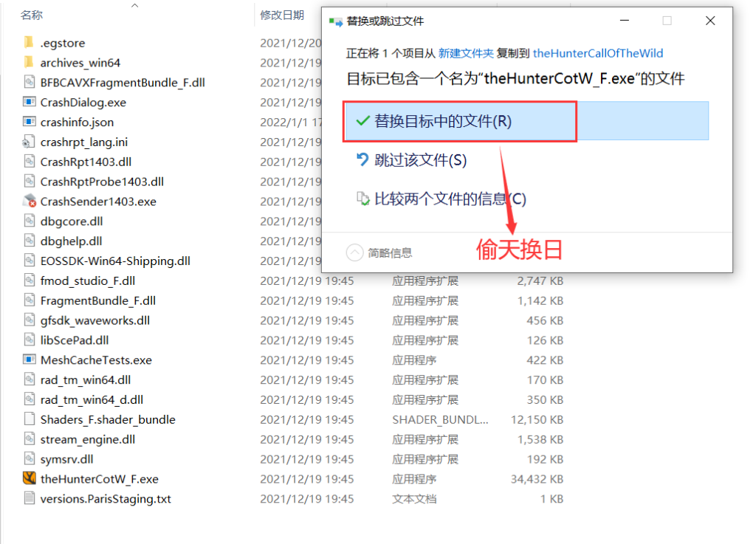This screenshot has width=756, height=544.
Task: Select file name stream_engine.dll
Action: click(88, 439)
